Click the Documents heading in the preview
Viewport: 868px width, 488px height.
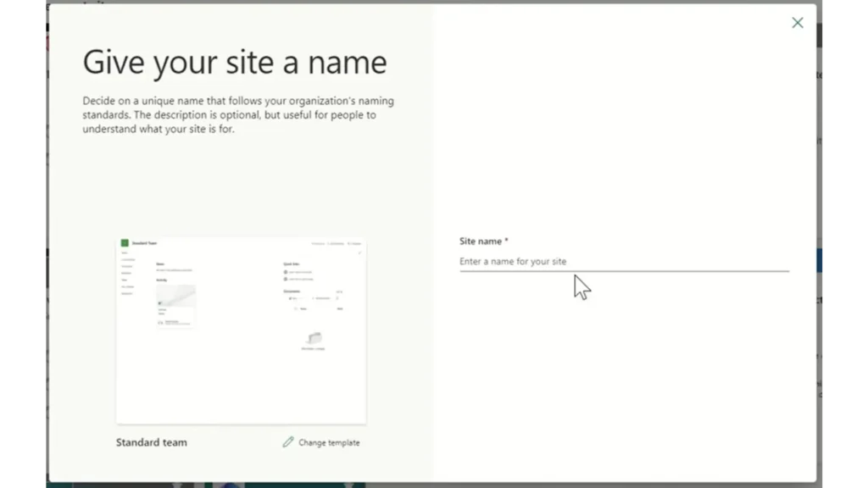point(292,291)
